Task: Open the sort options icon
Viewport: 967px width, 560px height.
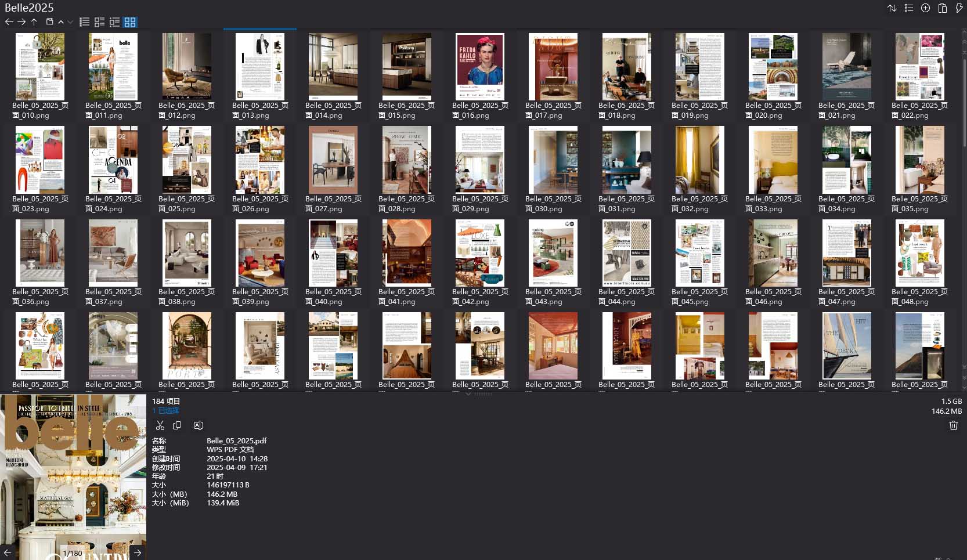Action: click(x=892, y=8)
